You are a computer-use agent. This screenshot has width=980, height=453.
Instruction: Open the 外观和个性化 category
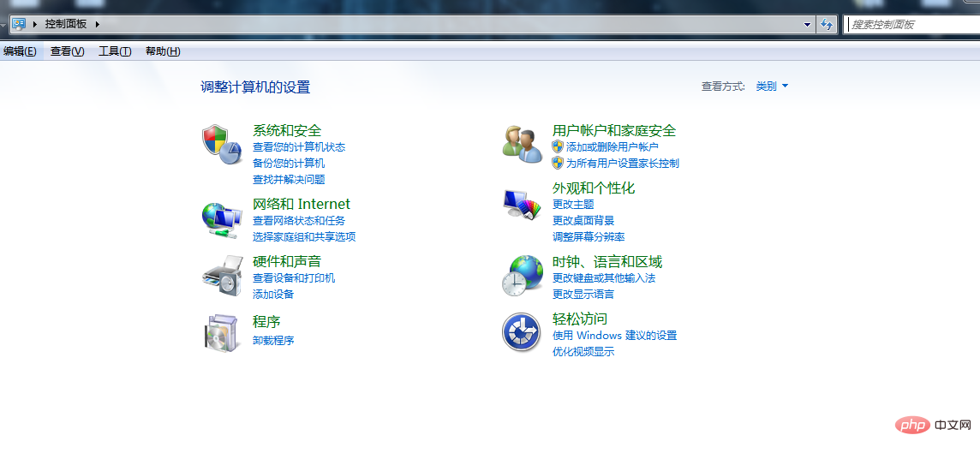594,188
